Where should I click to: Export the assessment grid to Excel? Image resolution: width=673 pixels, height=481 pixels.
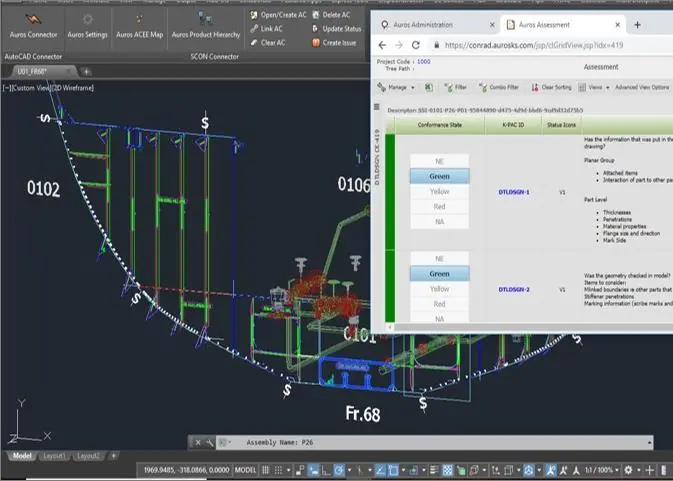click(428, 88)
